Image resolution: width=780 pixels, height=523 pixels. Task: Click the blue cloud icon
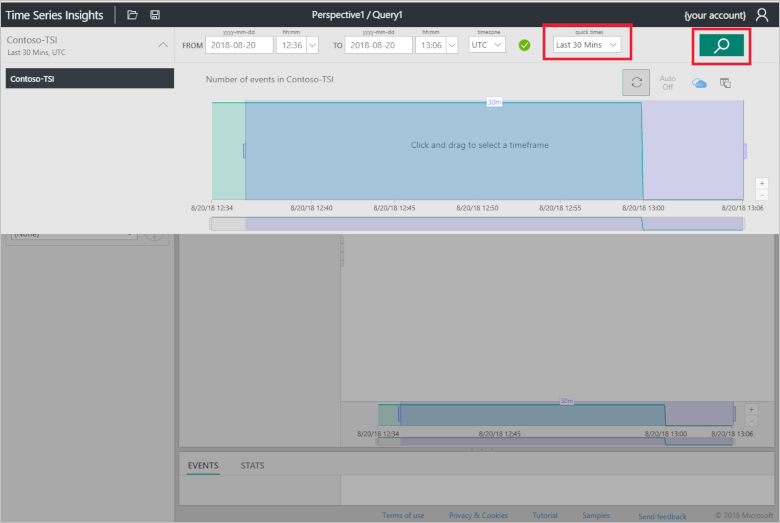pyautogui.click(x=699, y=83)
